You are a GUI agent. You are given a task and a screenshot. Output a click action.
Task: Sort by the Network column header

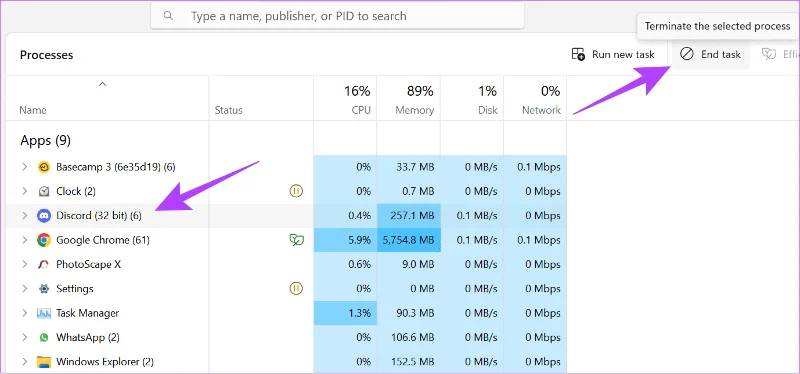(535, 98)
